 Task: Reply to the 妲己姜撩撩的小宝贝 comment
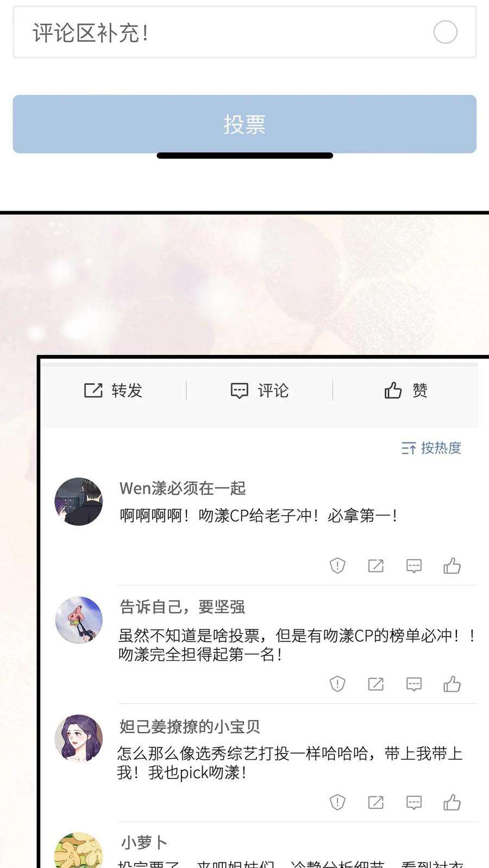[x=414, y=802]
